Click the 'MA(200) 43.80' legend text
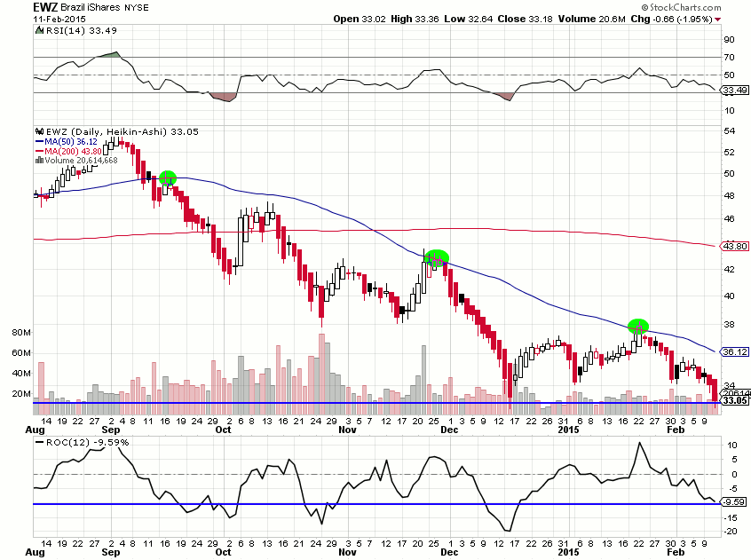Screen dimensions: 751x560 click(x=73, y=151)
